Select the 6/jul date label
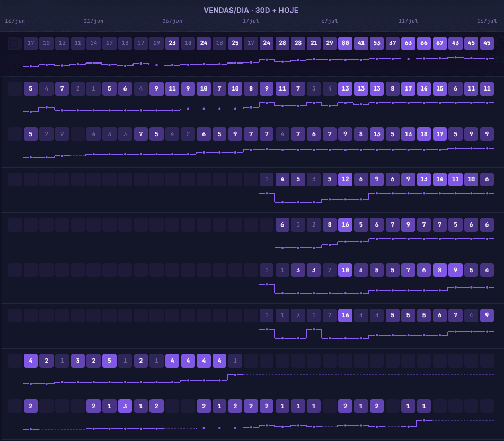504x441 pixels. pyautogui.click(x=330, y=21)
